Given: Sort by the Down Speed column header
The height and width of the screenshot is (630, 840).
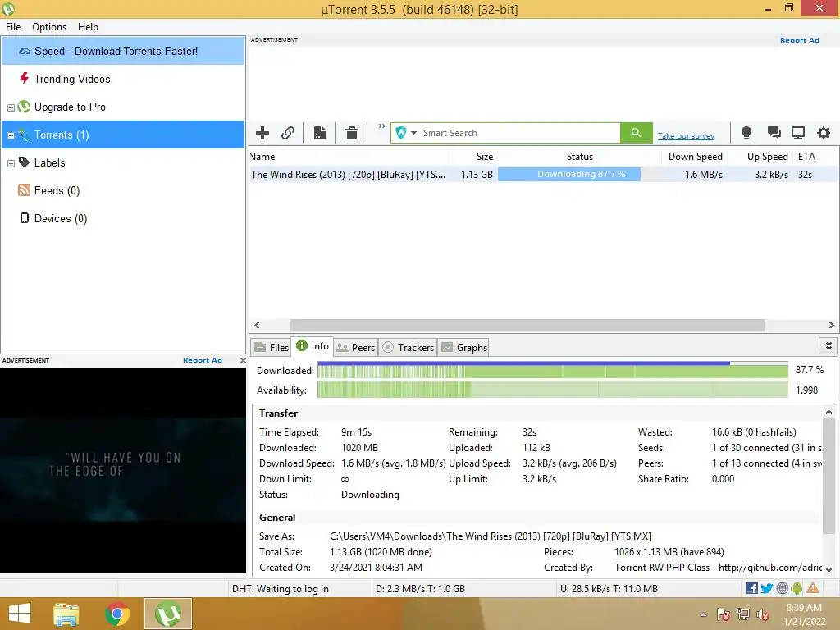Looking at the screenshot, I should (x=695, y=157).
